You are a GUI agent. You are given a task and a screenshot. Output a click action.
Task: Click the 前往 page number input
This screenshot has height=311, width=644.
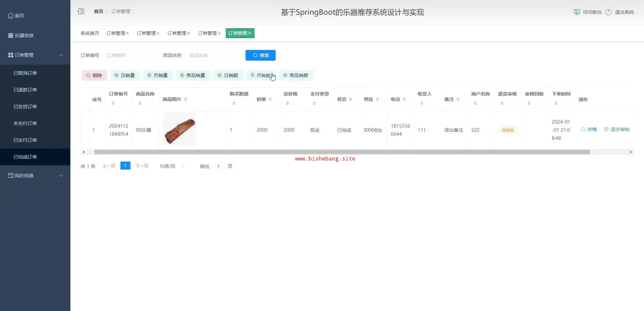pyautogui.click(x=218, y=166)
